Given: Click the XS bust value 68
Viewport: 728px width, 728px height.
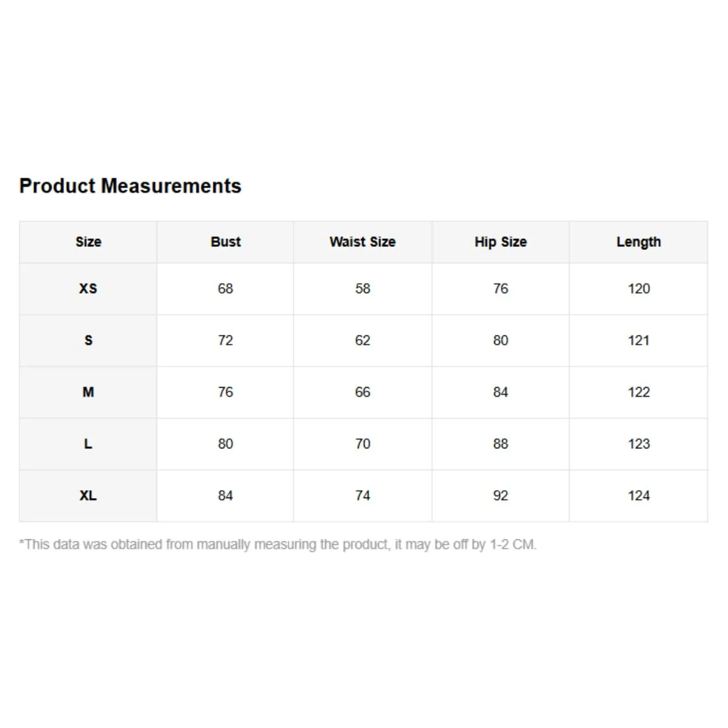Looking at the screenshot, I should pos(226,289).
